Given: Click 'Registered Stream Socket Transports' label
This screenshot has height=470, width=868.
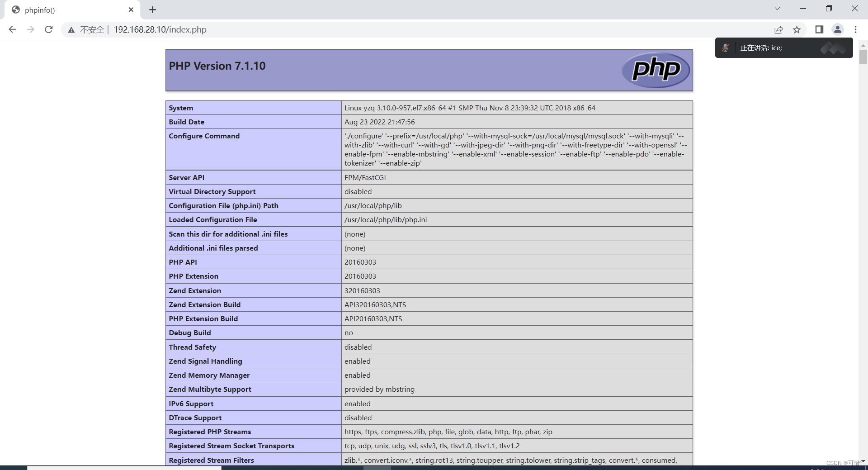Looking at the screenshot, I should (x=231, y=446).
